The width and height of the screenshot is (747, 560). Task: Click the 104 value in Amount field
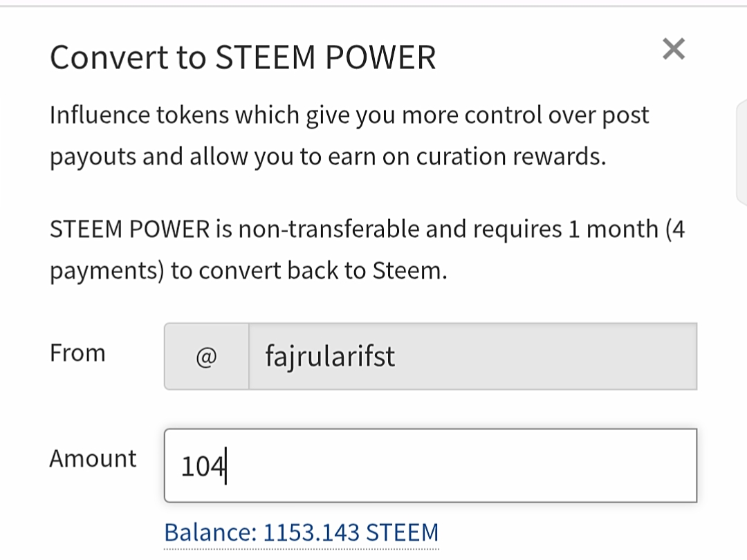pyautogui.click(x=203, y=466)
